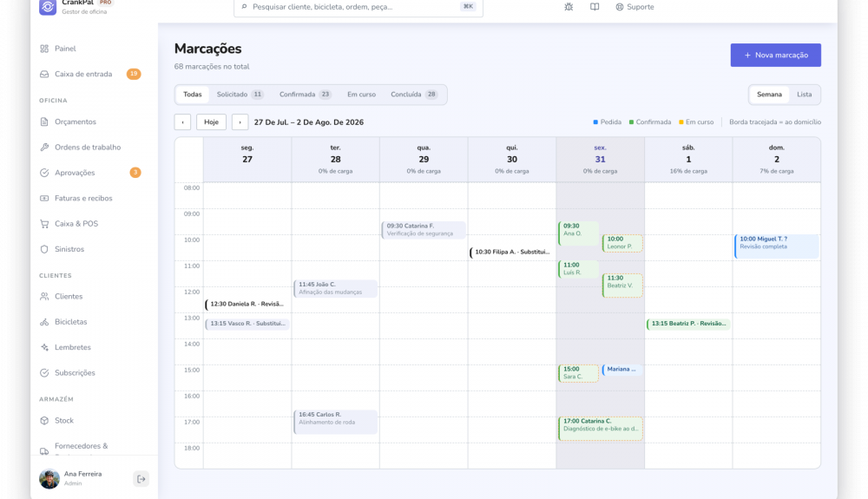
Task: Click the Aprovações 3 count badge
Action: point(135,173)
